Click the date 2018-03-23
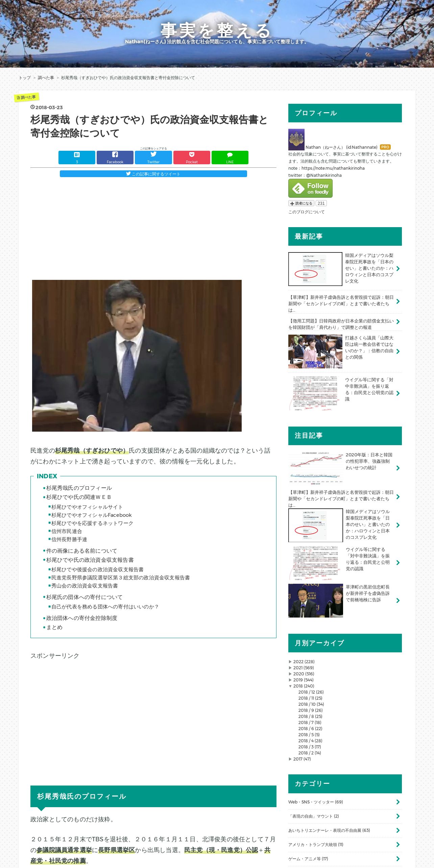The height and width of the screenshot is (868, 434). point(49,107)
